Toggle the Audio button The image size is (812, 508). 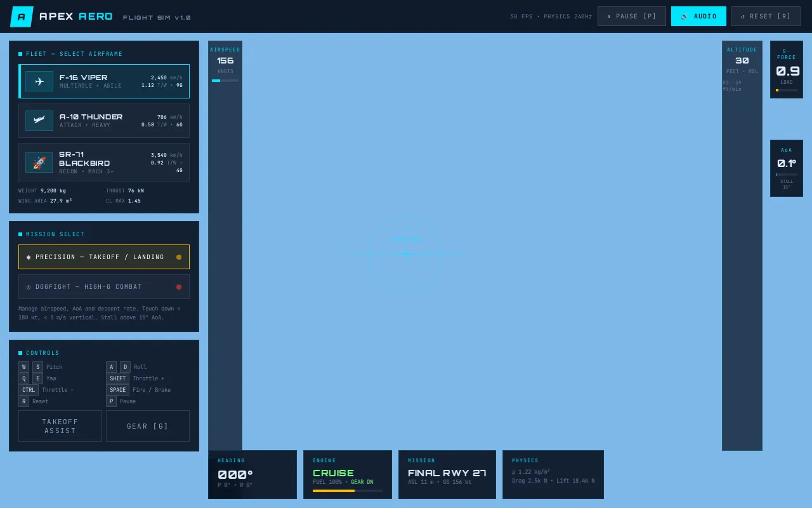point(698,17)
